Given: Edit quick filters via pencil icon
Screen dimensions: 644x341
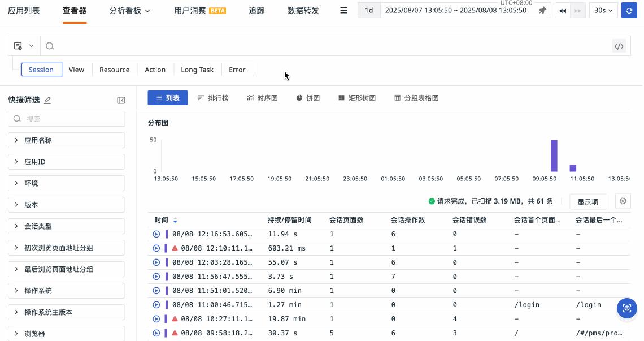Looking at the screenshot, I should pyautogui.click(x=47, y=100).
